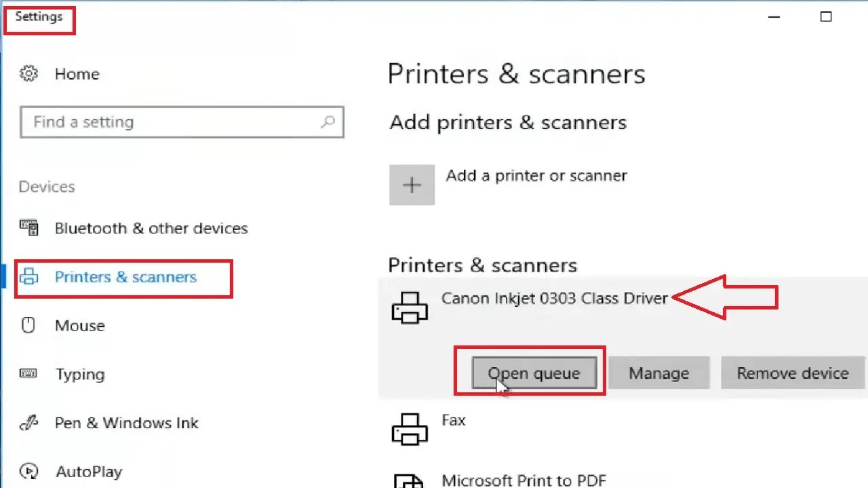Select the Mouse icon in the sidebar

tap(28, 325)
